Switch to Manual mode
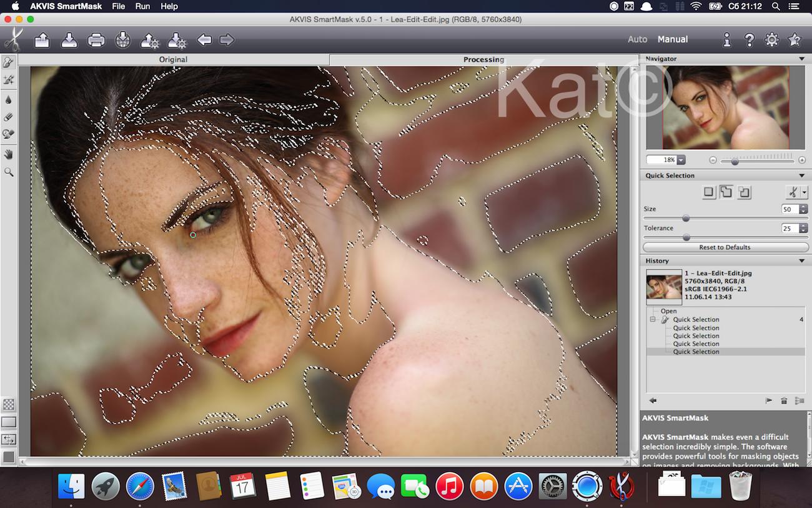 coord(673,39)
